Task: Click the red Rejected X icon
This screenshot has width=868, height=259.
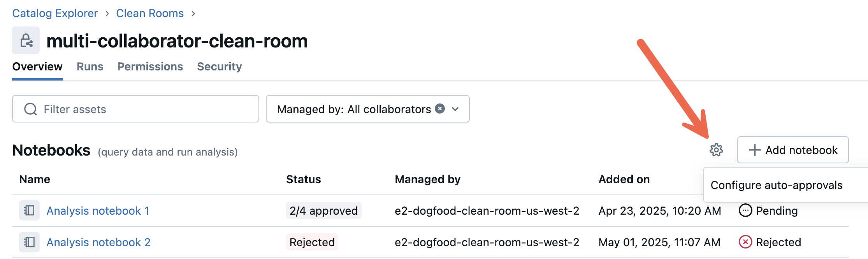Action: click(x=745, y=242)
